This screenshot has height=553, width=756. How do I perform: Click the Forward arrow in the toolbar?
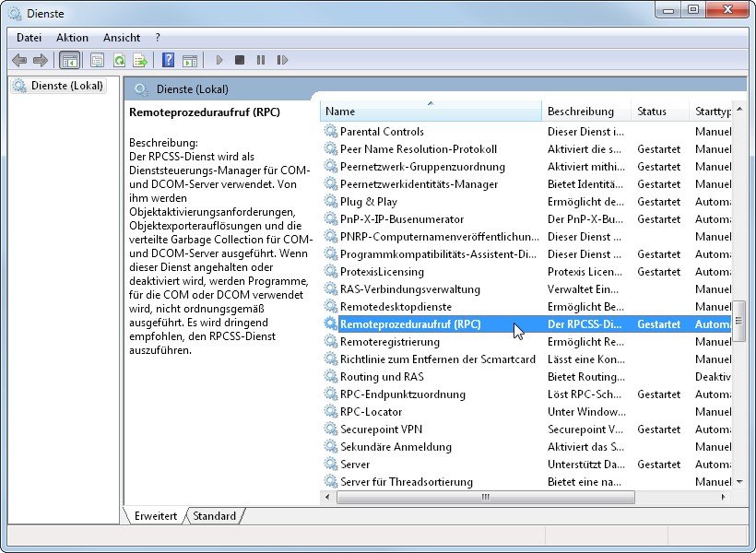(40, 60)
